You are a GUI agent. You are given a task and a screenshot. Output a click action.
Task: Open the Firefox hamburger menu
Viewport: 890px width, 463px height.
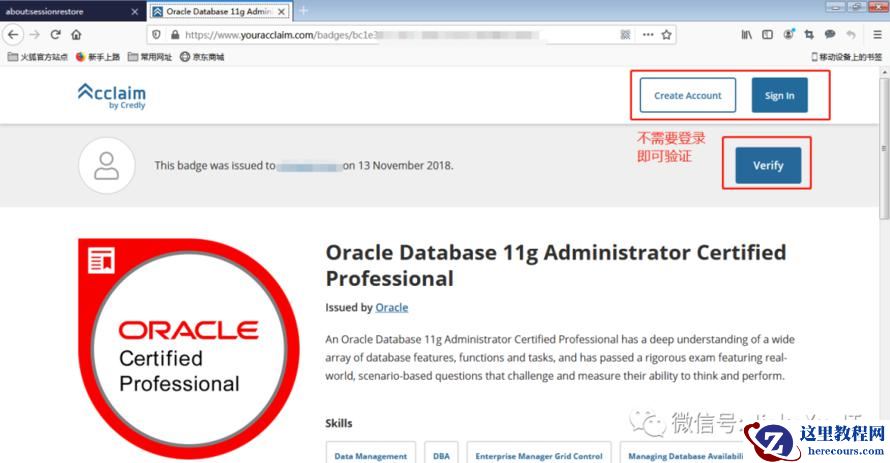(x=877, y=35)
